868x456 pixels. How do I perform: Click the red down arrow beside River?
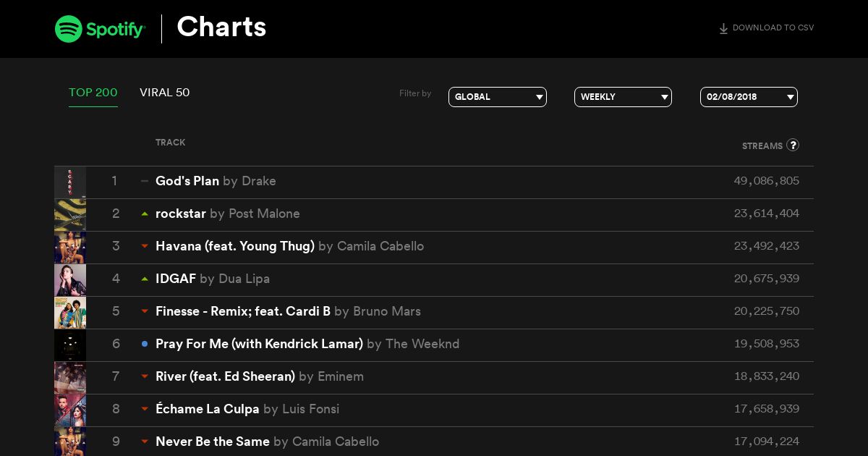[145, 376]
